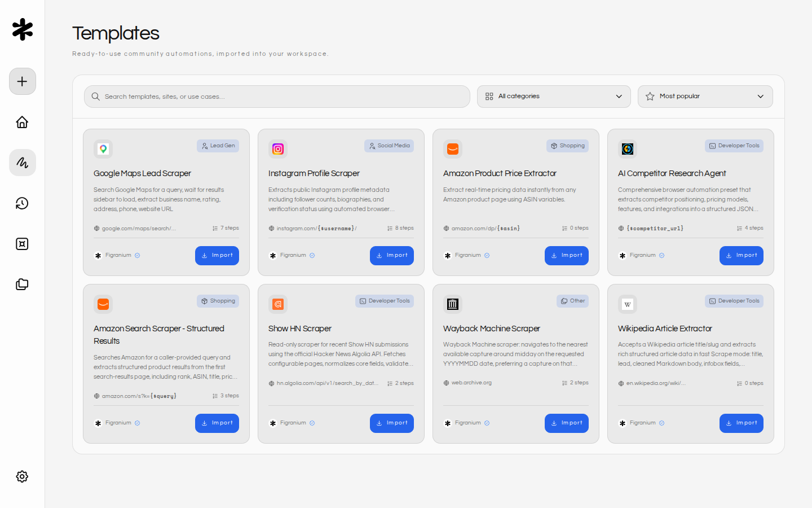Click "7 steps" on Google Maps card
Viewport: 812px width, 508px height.
[230, 228]
